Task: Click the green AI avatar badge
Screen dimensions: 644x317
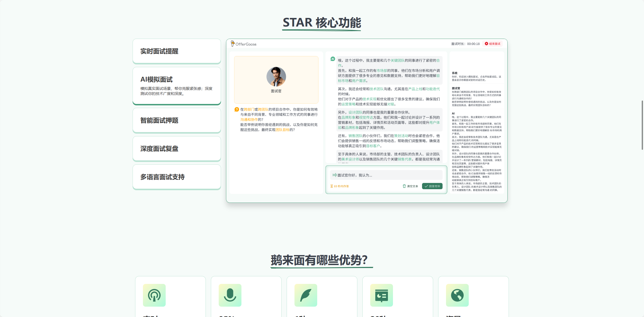Action: (x=333, y=59)
